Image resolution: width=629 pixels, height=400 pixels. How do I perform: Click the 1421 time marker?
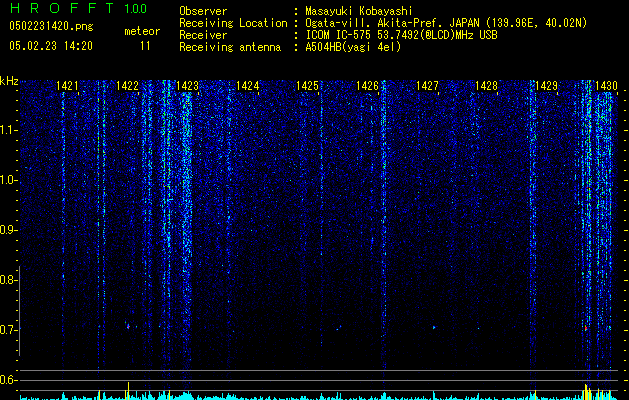(x=67, y=86)
